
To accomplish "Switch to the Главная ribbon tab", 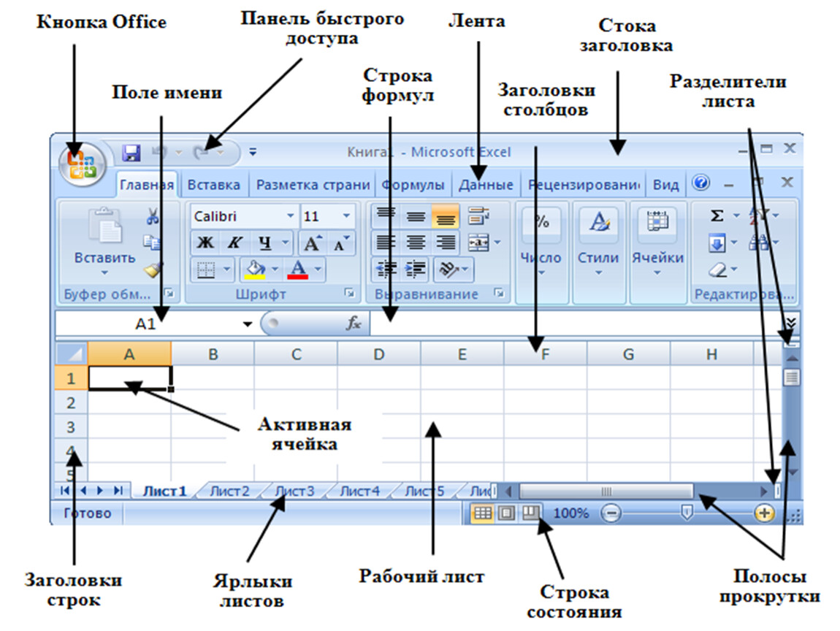I will 147,185.
